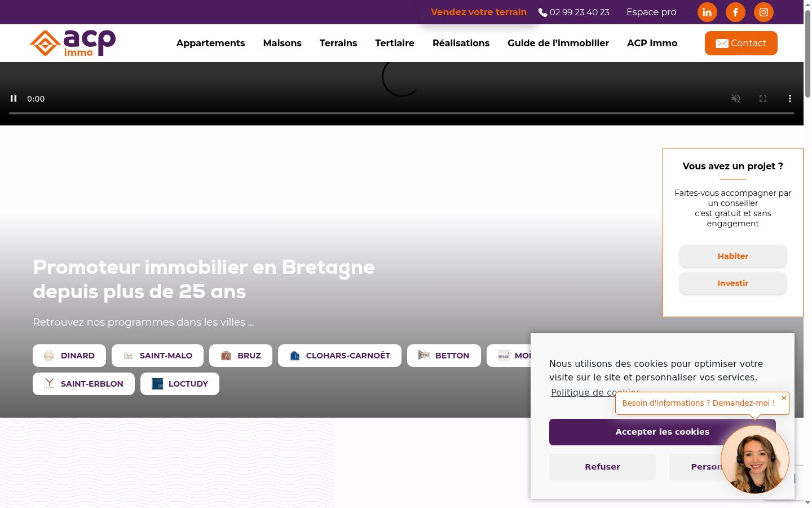Image resolution: width=812 pixels, height=508 pixels.
Task: Open the ACP Immo Facebook page
Action: (x=735, y=12)
